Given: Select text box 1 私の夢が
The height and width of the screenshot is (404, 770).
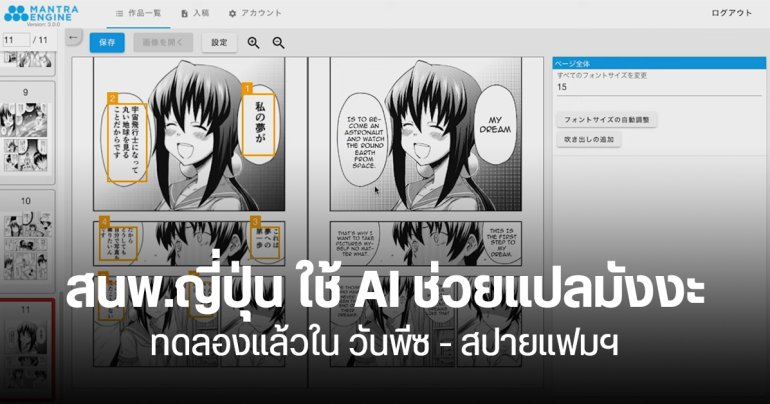Looking at the screenshot, I should tap(259, 125).
